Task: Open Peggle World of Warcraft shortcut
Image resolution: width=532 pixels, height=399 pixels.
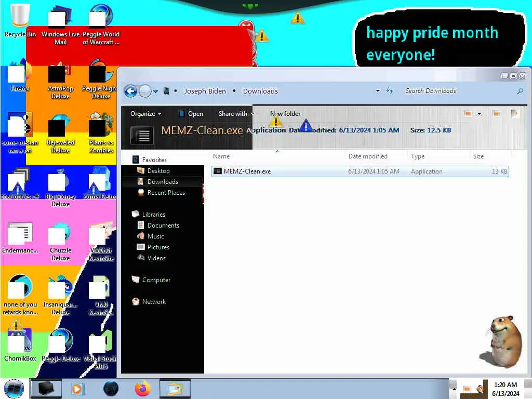Action: click(x=101, y=25)
